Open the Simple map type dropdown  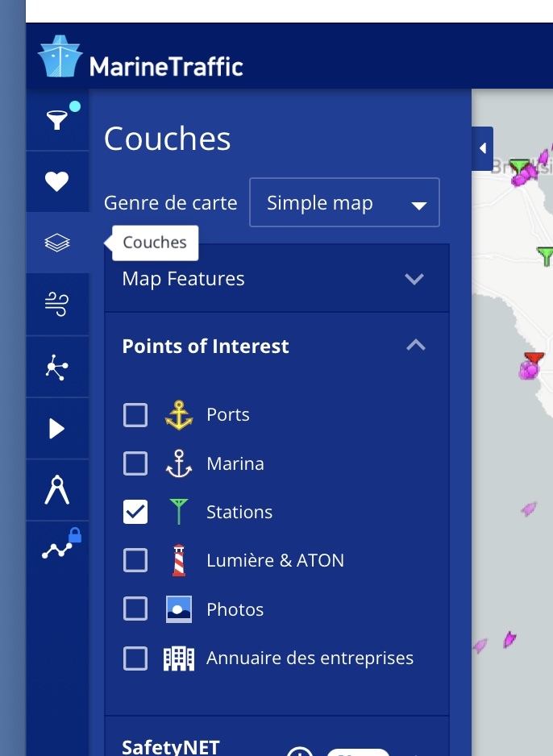pos(344,202)
